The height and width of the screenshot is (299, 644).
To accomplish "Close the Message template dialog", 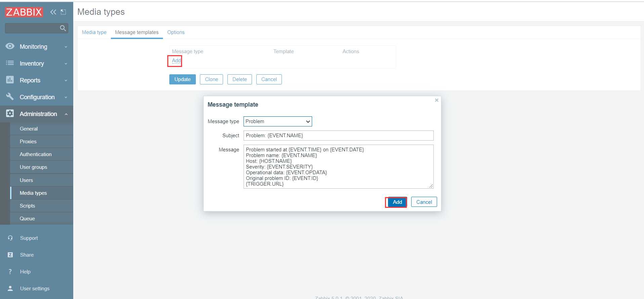I will coord(437,100).
